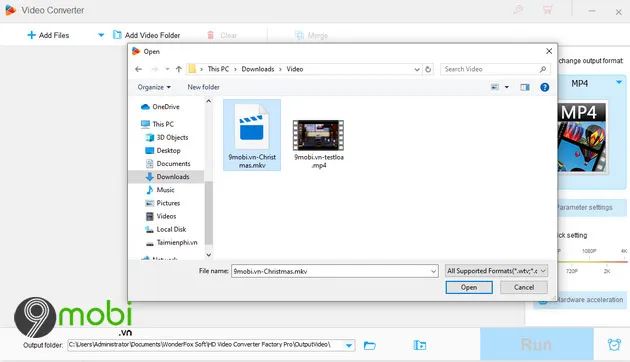Image resolution: width=630 pixels, height=362 pixels.
Task: Expand address bar history dropdown
Action: (417, 69)
